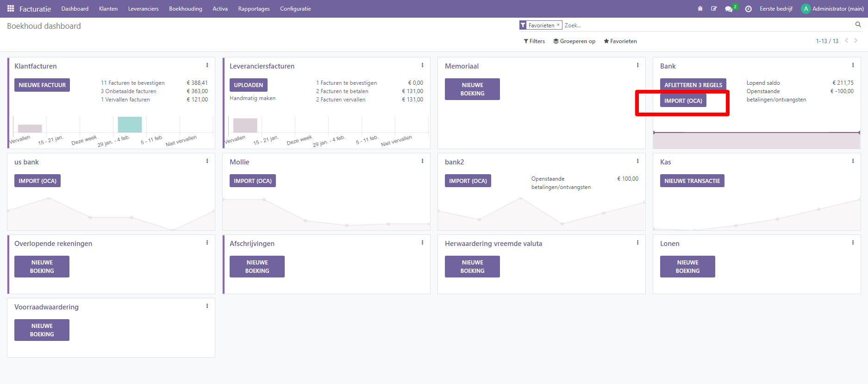Click the Nieuwe Factuur button

coord(42,85)
